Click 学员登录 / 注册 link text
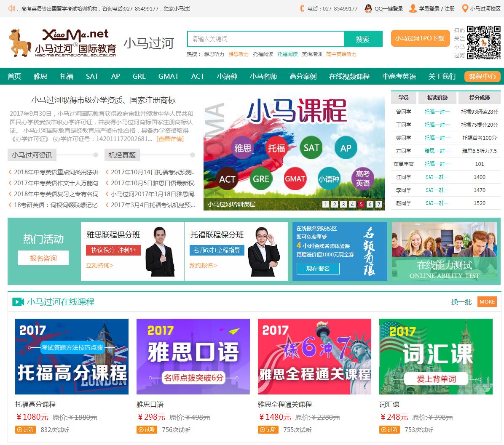Screen dimensions: 504x445 437,9
